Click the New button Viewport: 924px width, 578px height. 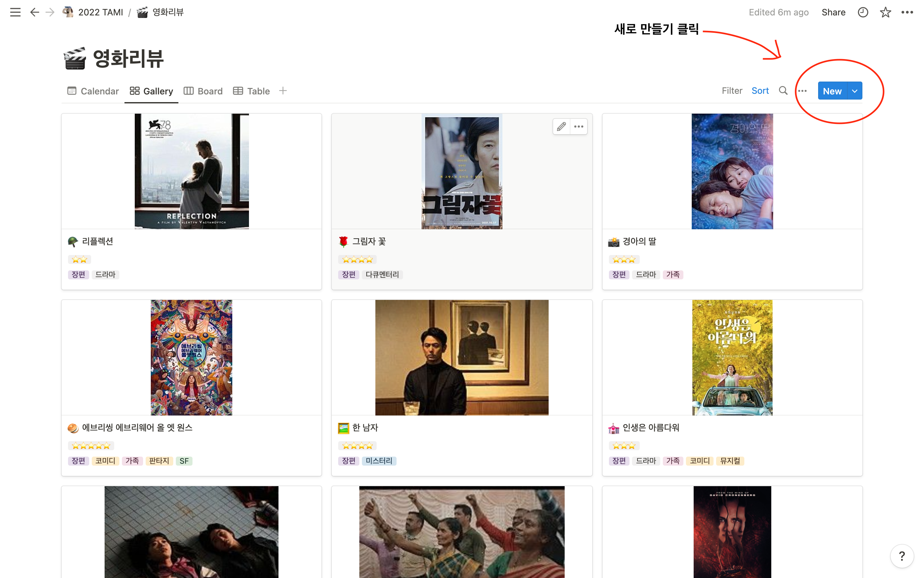(x=832, y=91)
